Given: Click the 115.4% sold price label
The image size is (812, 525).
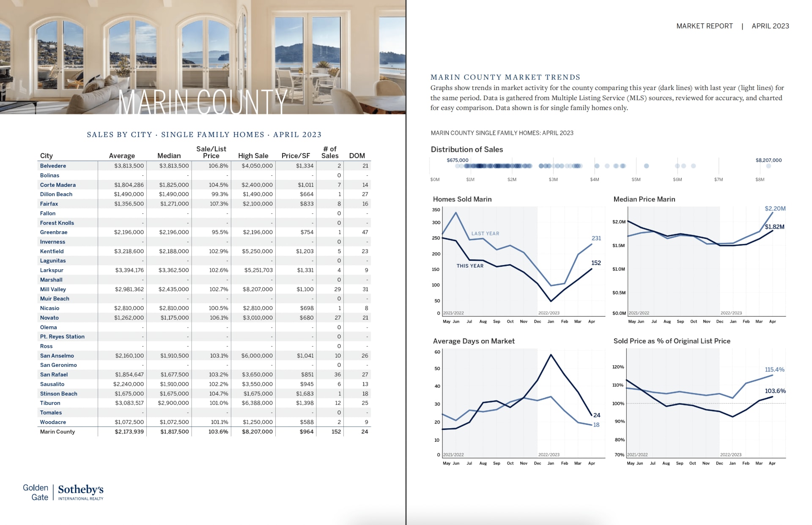Looking at the screenshot, I should 774,369.
